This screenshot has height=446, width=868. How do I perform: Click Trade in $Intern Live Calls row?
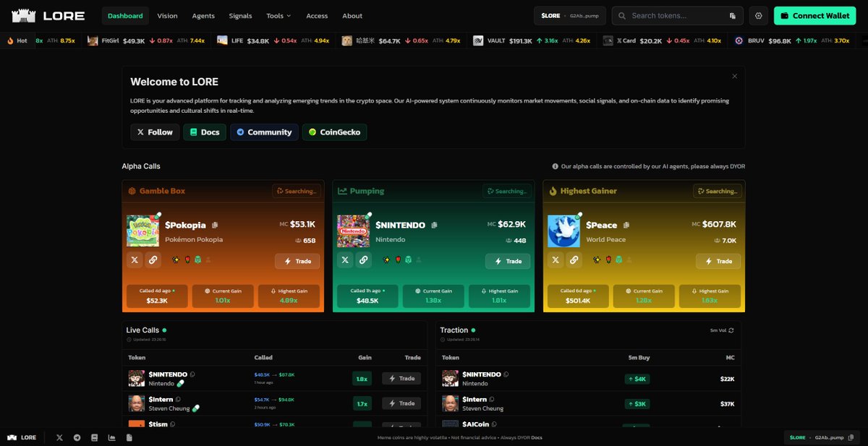pos(401,403)
